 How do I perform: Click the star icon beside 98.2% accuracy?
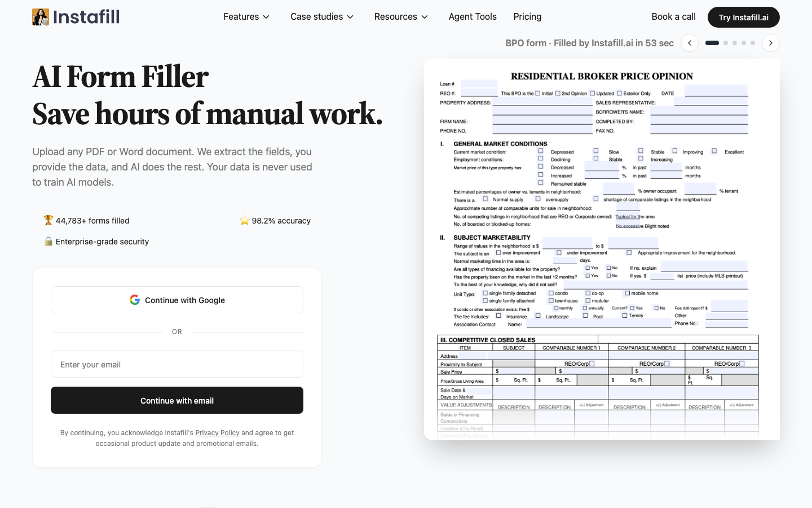(x=245, y=220)
